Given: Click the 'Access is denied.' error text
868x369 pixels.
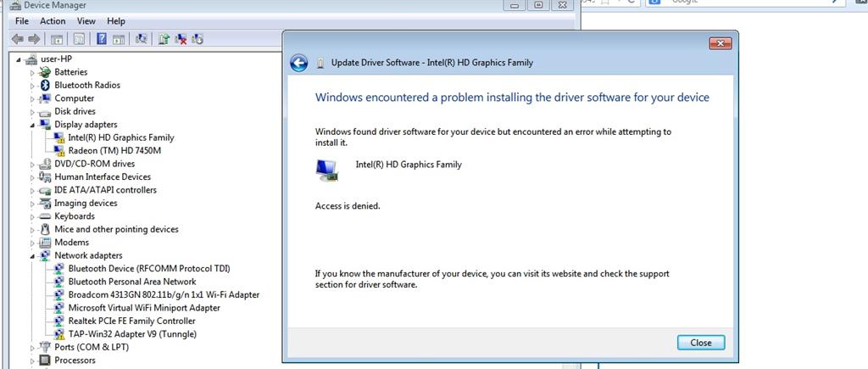Looking at the screenshot, I should click(x=348, y=206).
